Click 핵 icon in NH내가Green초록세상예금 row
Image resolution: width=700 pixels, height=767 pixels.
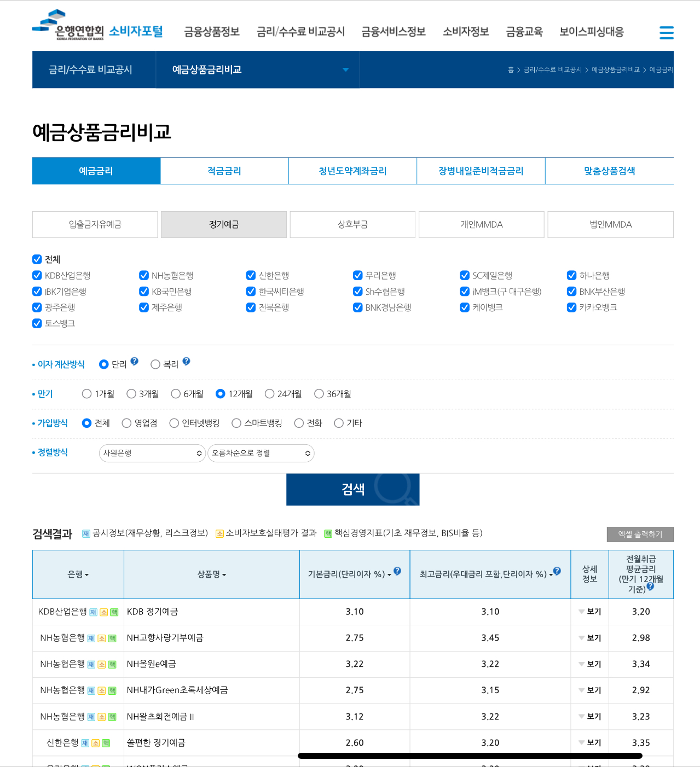click(112, 691)
